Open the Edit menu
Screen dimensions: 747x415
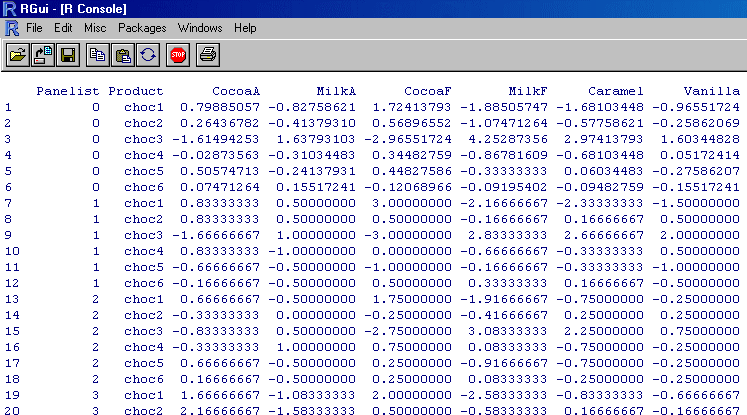click(63, 28)
